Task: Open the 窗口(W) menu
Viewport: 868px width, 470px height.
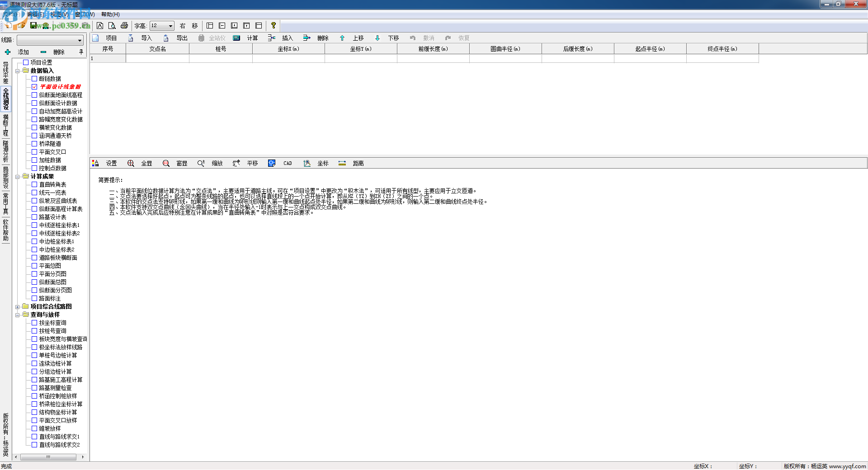Action: click(85, 14)
